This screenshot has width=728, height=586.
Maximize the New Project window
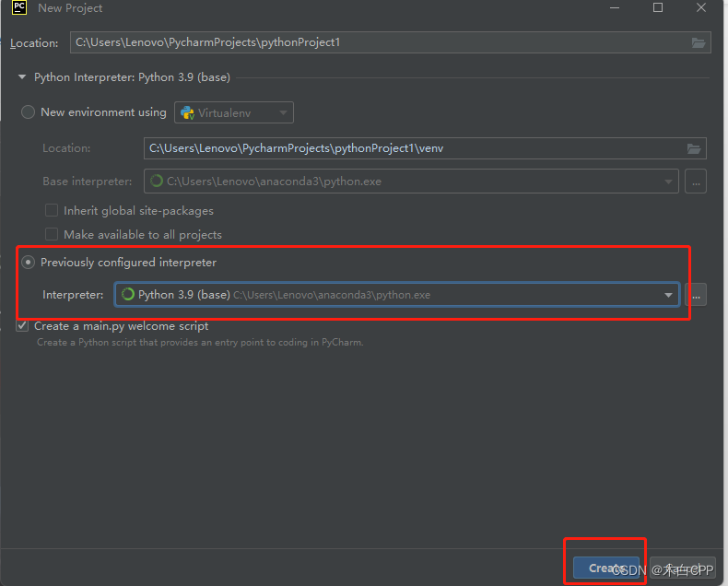(658, 8)
